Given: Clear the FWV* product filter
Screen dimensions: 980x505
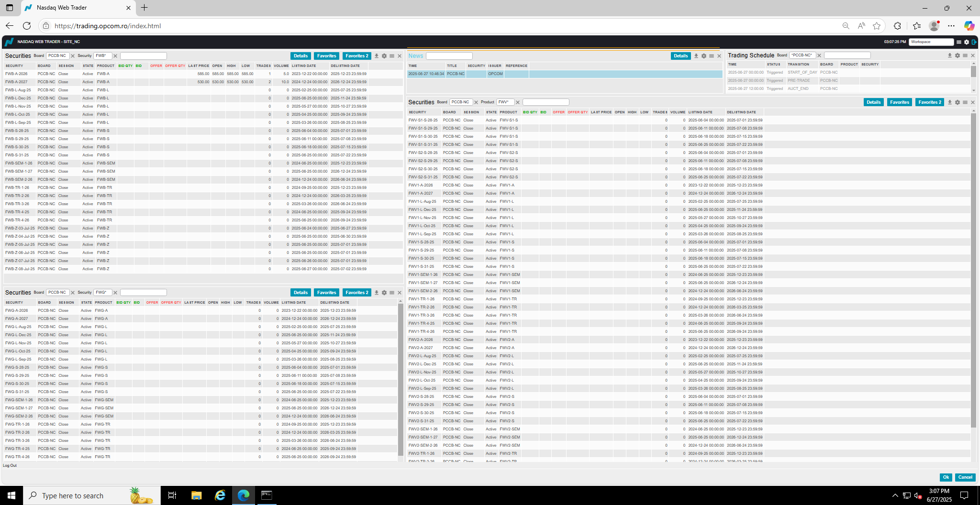Looking at the screenshot, I should pyautogui.click(x=518, y=102).
